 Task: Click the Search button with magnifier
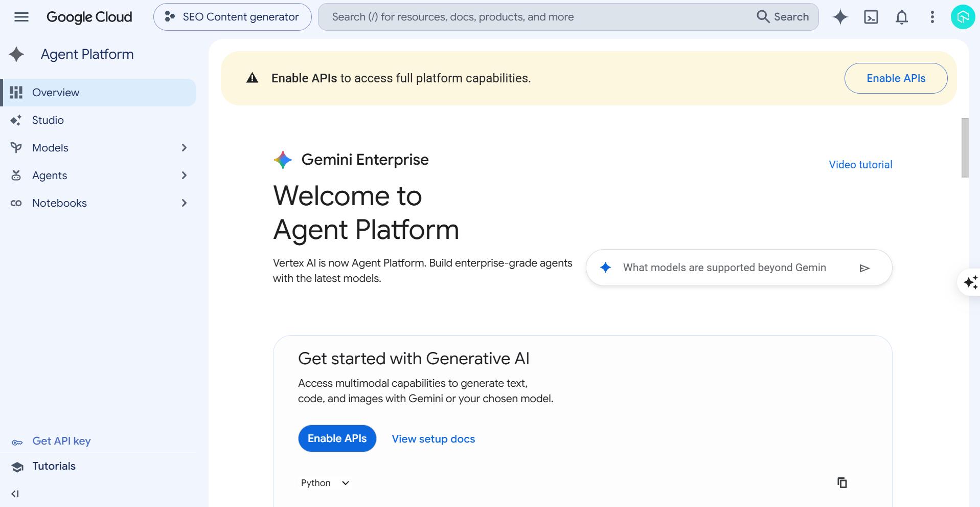[783, 17]
